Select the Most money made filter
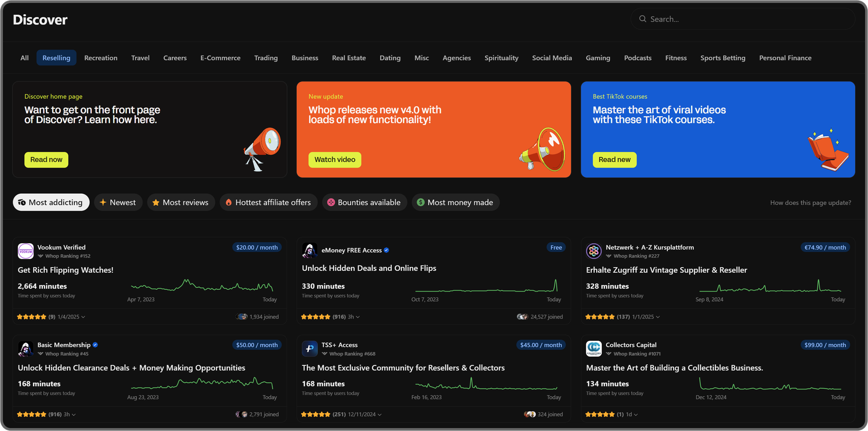This screenshot has height=431, width=868. pos(456,202)
